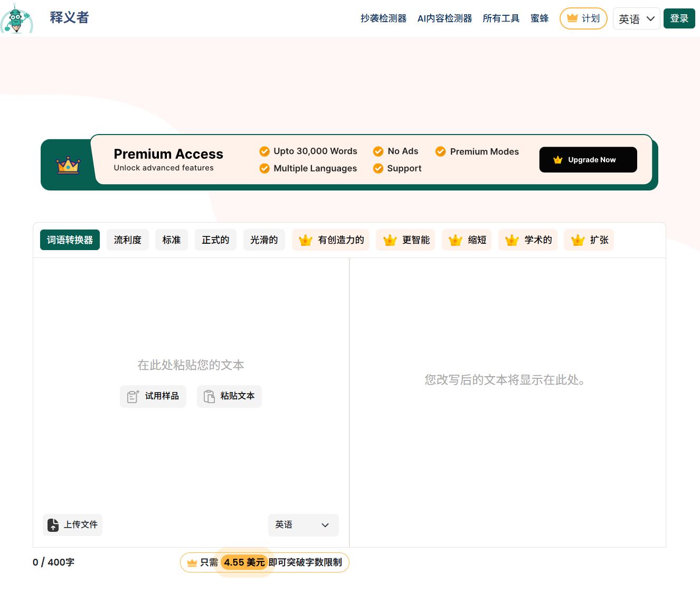Open 所有工具 menu
The image size is (700, 592).
coord(501,18)
